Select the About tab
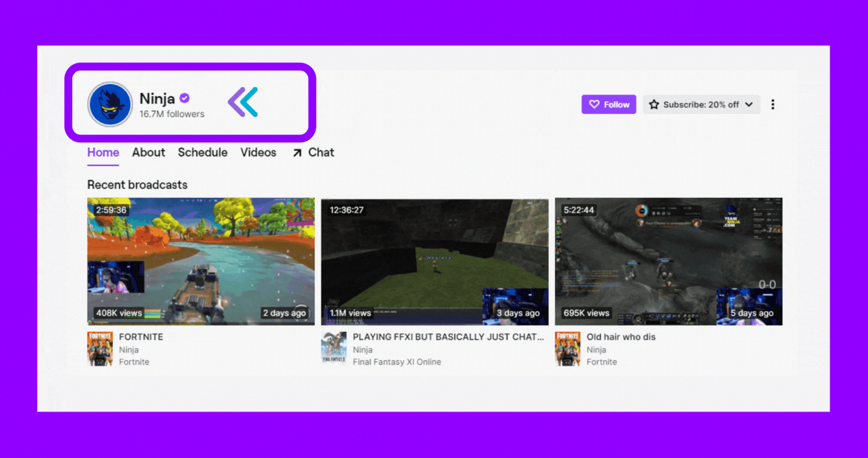868x458 pixels. (148, 152)
